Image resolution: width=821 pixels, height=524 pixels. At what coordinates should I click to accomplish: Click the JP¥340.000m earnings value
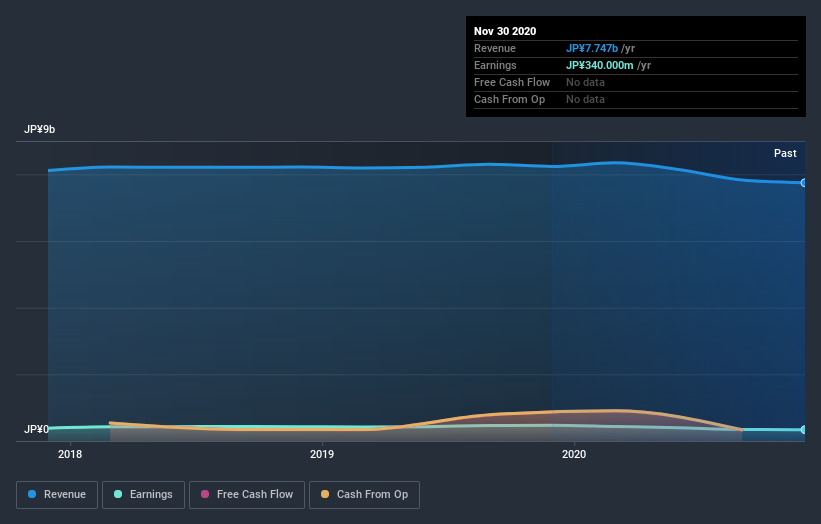click(x=600, y=65)
